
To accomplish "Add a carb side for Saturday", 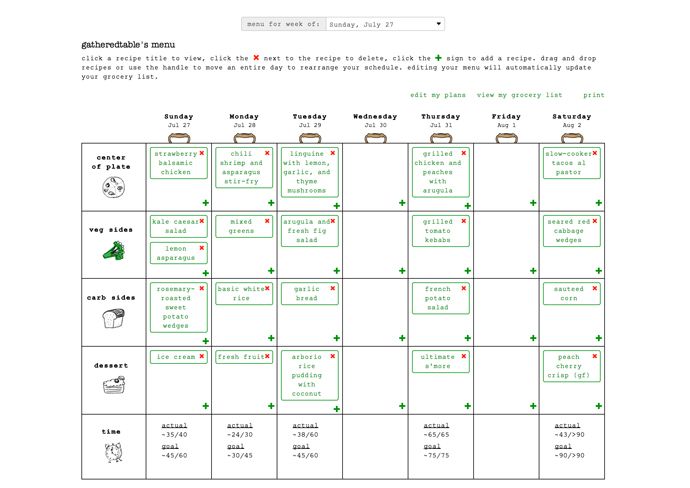I will pos(598,338).
